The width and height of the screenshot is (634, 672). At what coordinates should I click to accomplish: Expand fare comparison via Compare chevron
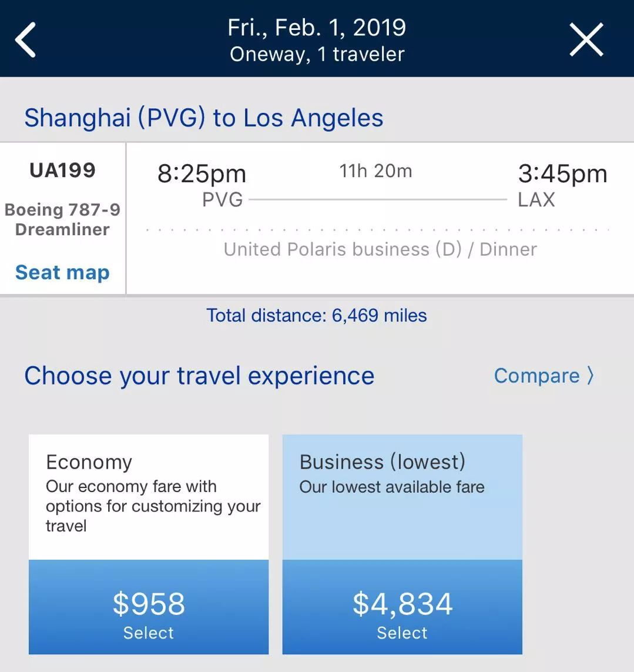coord(591,376)
